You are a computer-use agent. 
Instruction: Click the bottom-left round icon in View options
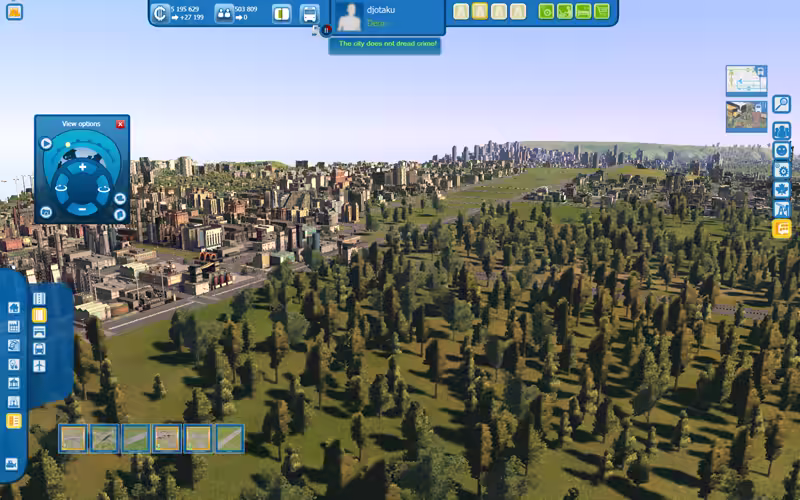coord(46,212)
